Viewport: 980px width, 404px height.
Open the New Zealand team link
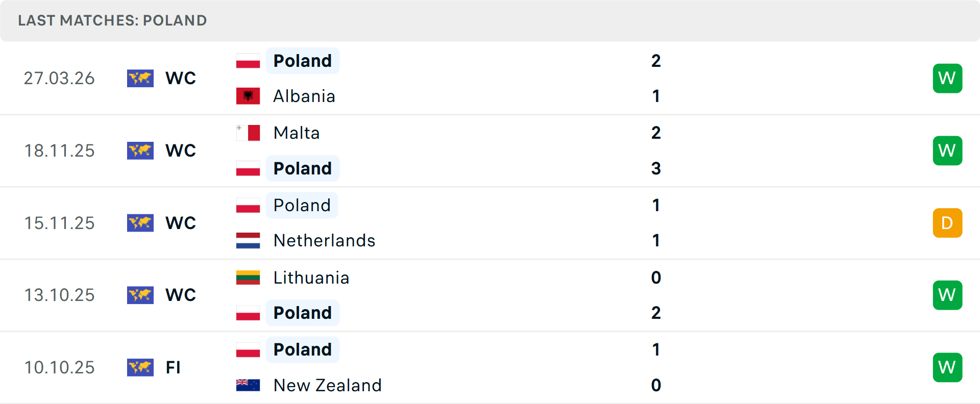click(x=327, y=385)
